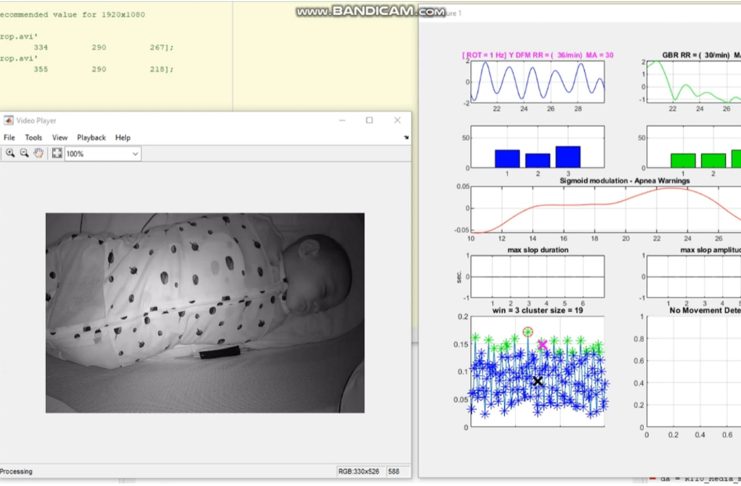Click the infant video frame display

(x=205, y=312)
